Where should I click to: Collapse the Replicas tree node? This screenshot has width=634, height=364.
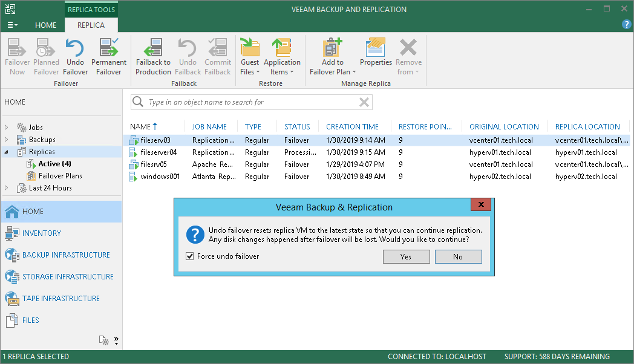(x=7, y=152)
